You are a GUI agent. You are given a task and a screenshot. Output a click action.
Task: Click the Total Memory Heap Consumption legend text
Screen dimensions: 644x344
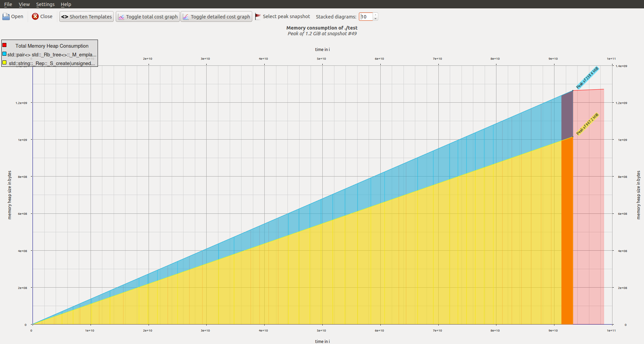pyautogui.click(x=52, y=46)
